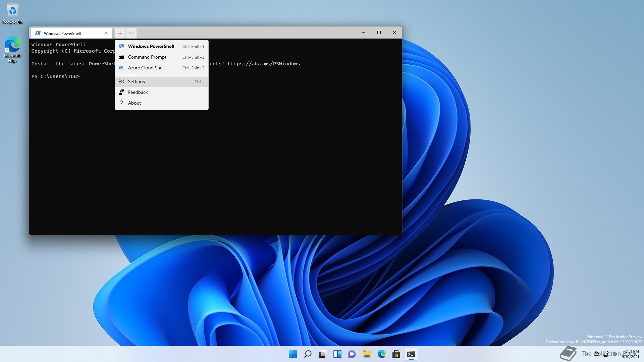Click the https://aka.ms/PSWindows text in terminal
Screen dimensions: 644x362
coord(264,64)
